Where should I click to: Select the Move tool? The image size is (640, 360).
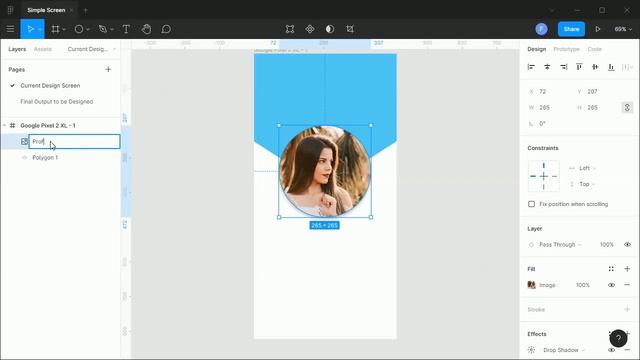click(30, 29)
